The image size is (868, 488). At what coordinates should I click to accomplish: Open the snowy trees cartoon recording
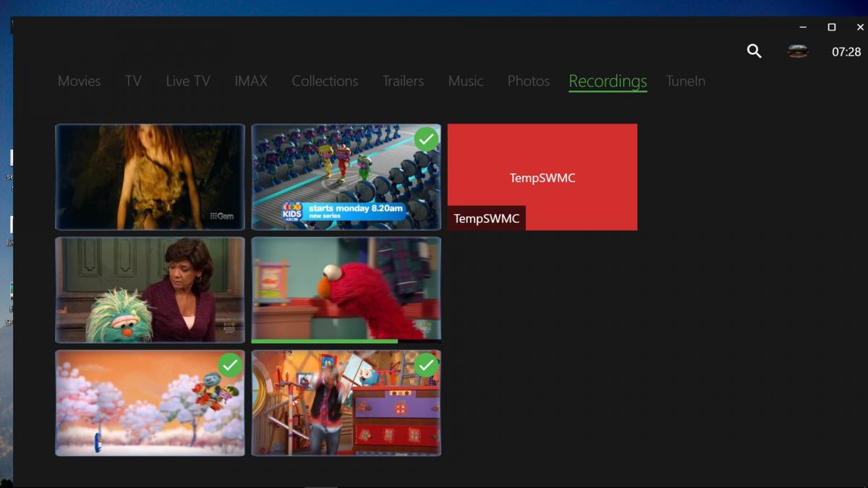click(150, 403)
